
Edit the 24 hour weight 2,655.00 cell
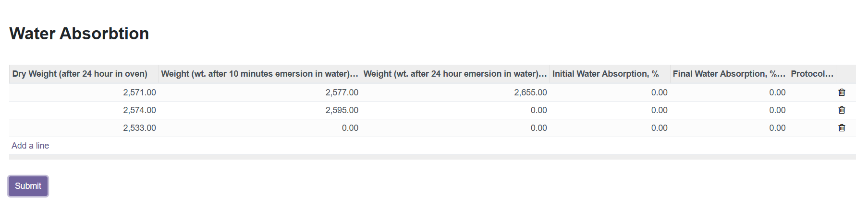coord(455,92)
